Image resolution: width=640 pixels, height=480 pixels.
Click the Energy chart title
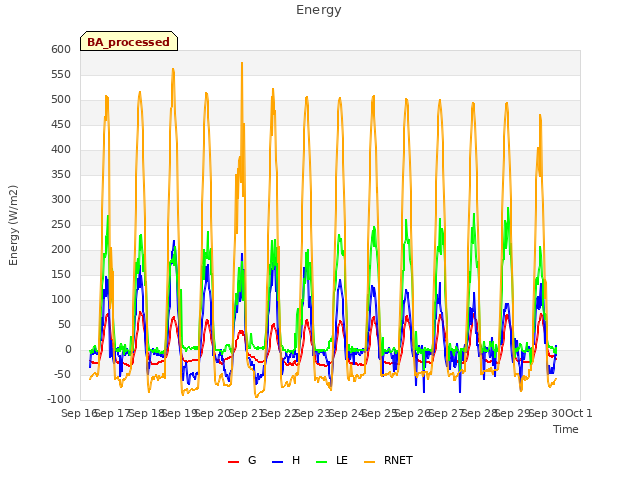pyautogui.click(x=318, y=10)
